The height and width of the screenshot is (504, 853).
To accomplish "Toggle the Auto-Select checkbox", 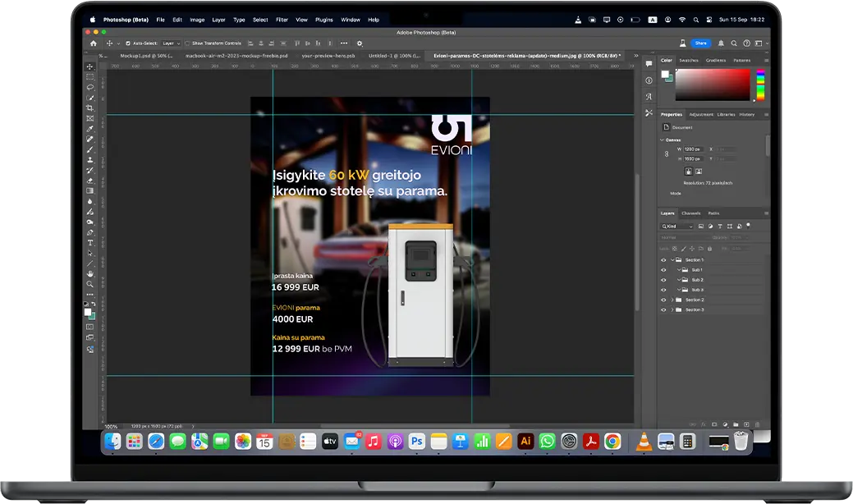I will [x=128, y=44].
